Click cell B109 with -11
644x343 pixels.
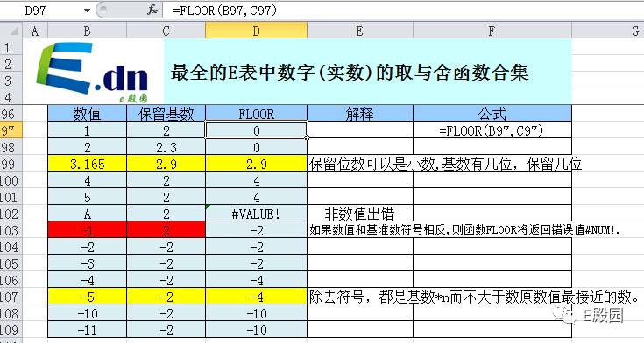(x=87, y=330)
